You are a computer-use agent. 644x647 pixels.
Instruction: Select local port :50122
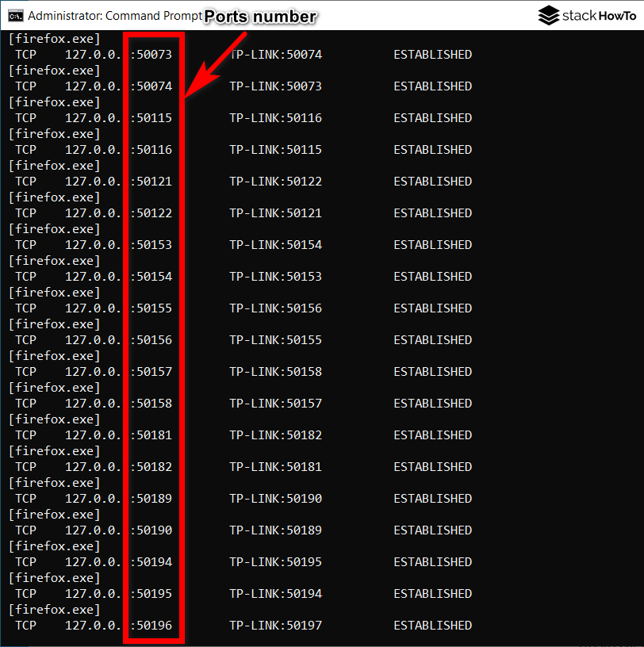(x=151, y=213)
